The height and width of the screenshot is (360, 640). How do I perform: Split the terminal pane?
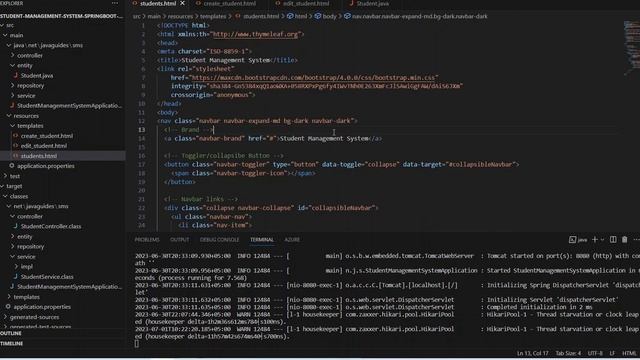pos(613,240)
